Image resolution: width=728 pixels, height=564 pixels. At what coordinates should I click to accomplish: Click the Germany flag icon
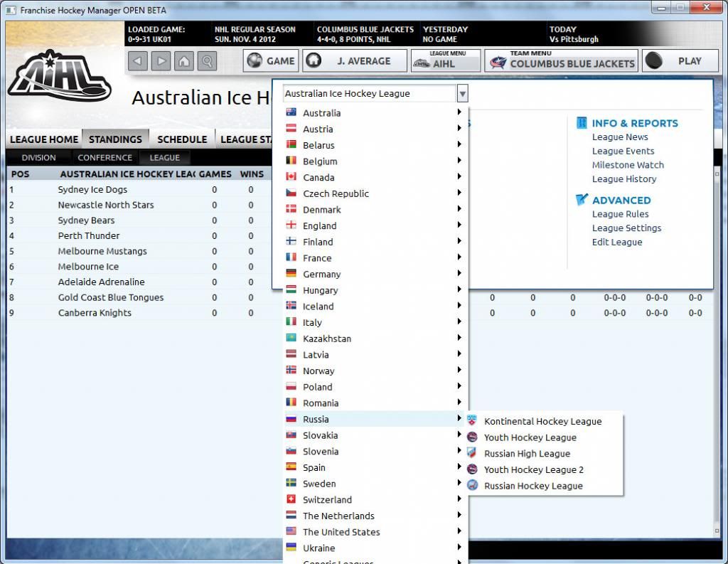tap(291, 273)
